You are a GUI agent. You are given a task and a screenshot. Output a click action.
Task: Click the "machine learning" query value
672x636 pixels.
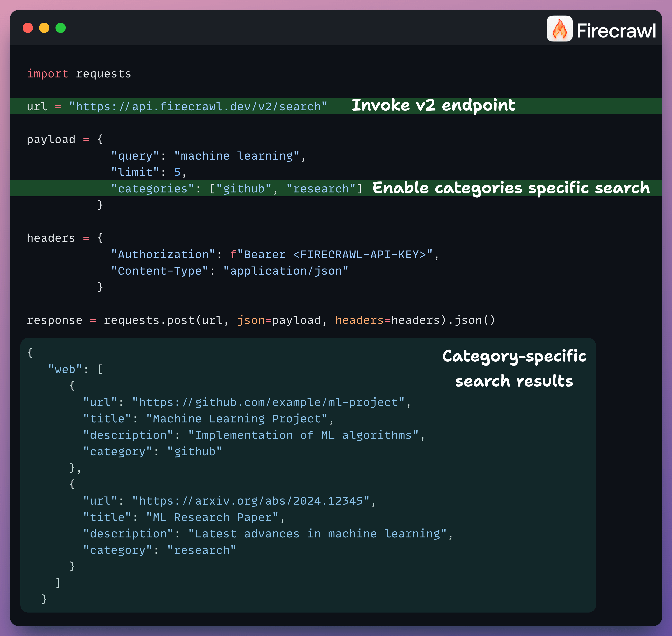(x=237, y=156)
